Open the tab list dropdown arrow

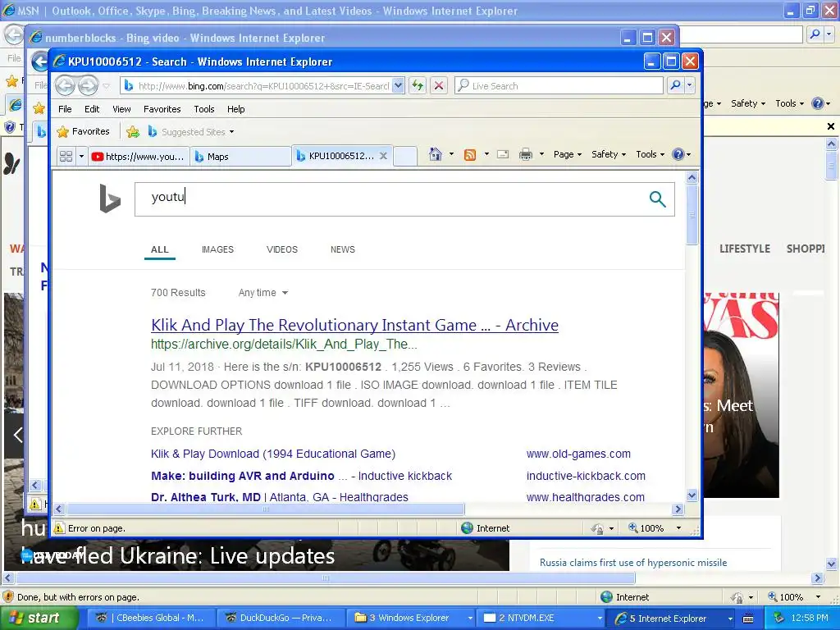(81, 157)
